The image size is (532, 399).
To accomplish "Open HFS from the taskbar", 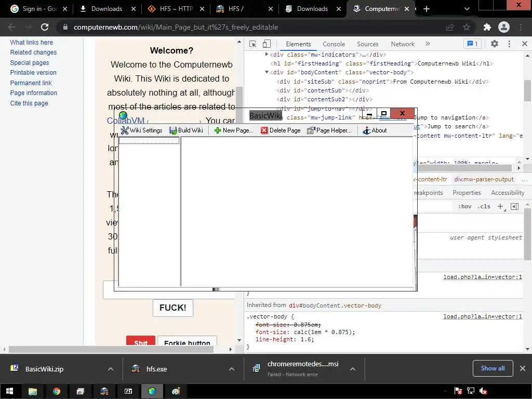I will pos(104,391).
